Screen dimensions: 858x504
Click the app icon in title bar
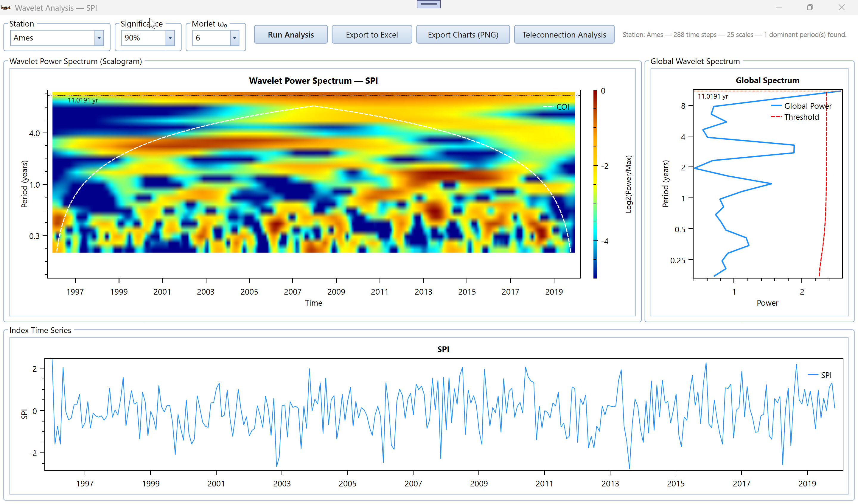tap(6, 7)
